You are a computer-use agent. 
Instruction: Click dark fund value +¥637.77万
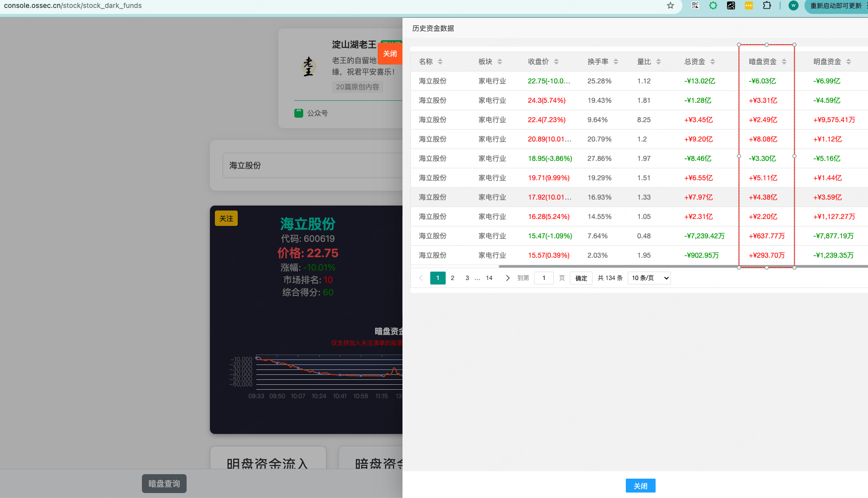(x=767, y=236)
